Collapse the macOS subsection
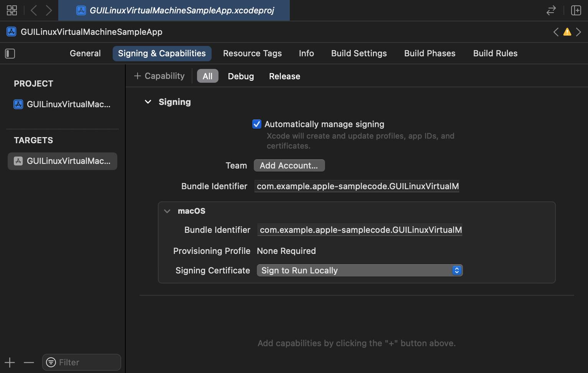This screenshot has width=588, height=373. [167, 211]
